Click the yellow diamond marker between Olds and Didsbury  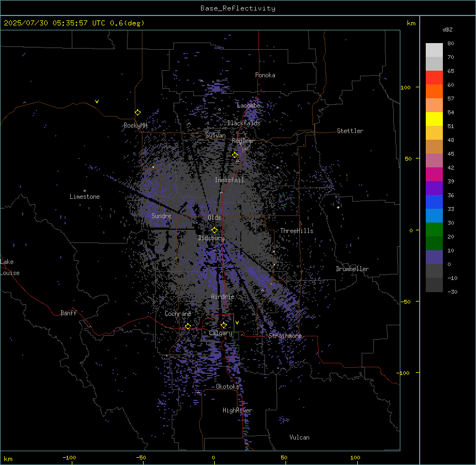[214, 230]
